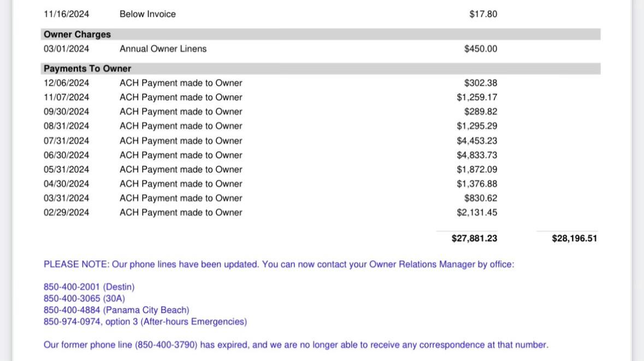Click the expired former phone number 850-400-3790
Viewport: 644px width, 361px height.
tap(166, 345)
